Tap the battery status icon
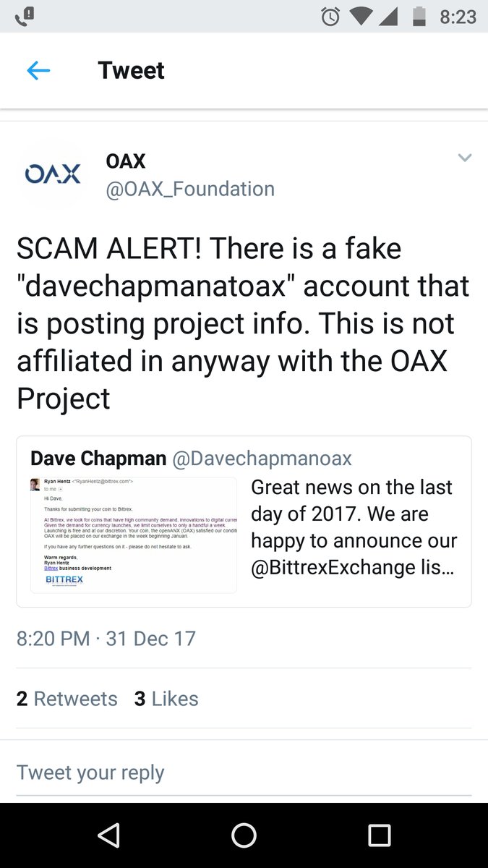 point(419,17)
